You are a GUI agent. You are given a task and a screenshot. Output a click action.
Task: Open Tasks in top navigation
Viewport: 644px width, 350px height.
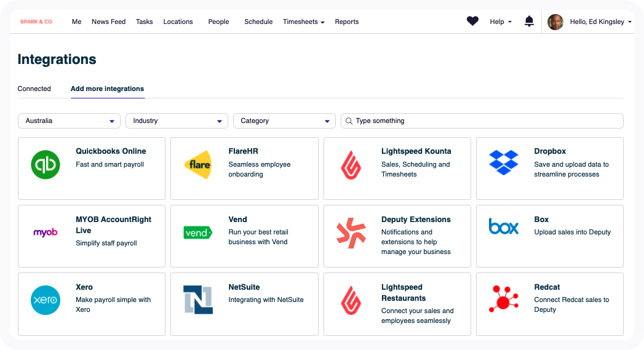coord(144,22)
